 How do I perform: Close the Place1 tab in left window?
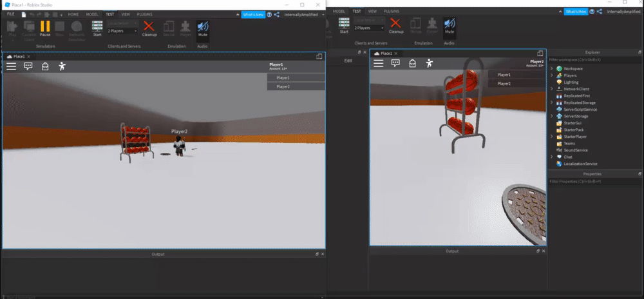(29, 57)
